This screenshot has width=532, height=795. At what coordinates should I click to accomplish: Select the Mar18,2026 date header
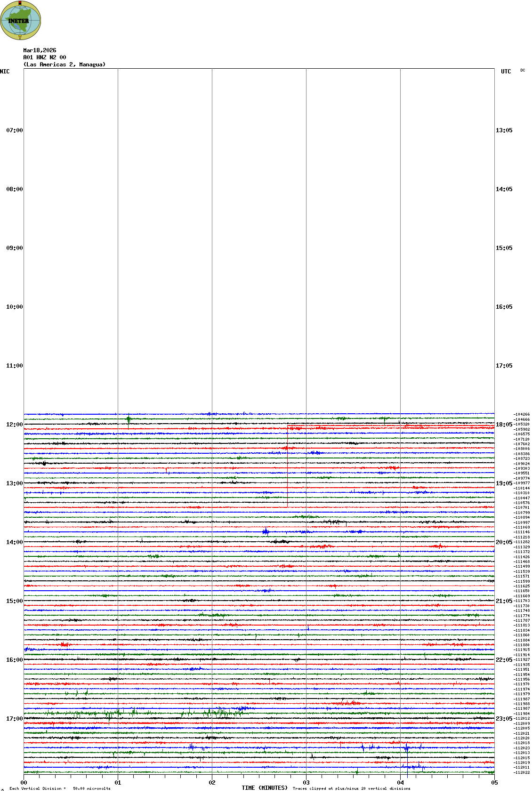pyautogui.click(x=40, y=50)
